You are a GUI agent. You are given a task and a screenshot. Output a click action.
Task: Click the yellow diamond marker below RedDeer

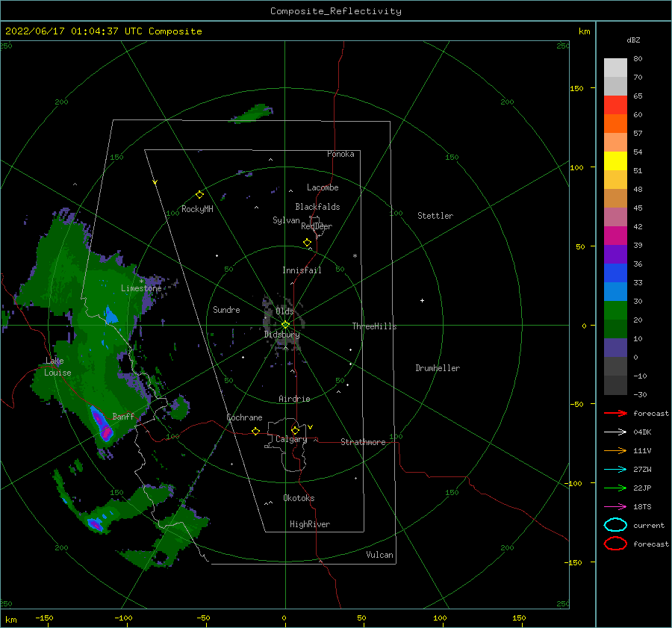coord(308,243)
